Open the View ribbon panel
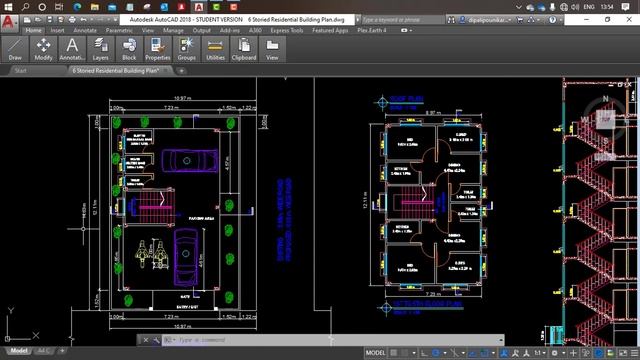Screen dimensions: 640x360 (272, 49)
